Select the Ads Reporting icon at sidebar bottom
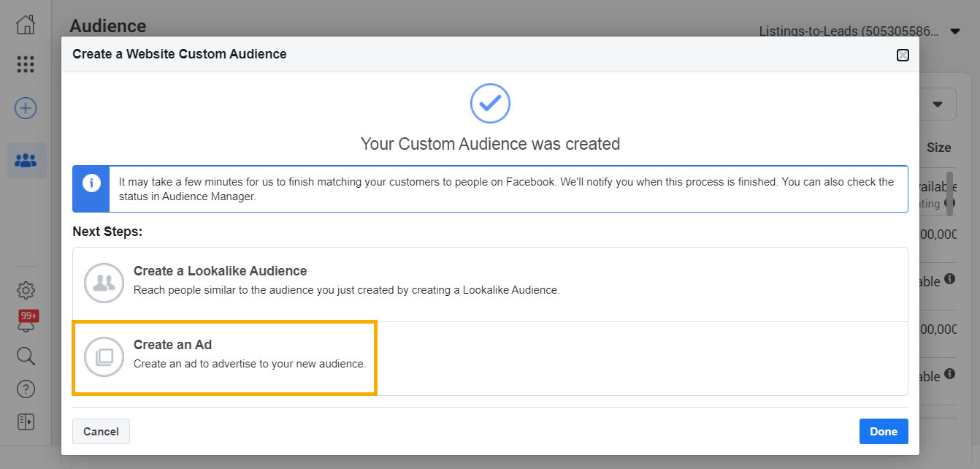 click(x=26, y=422)
